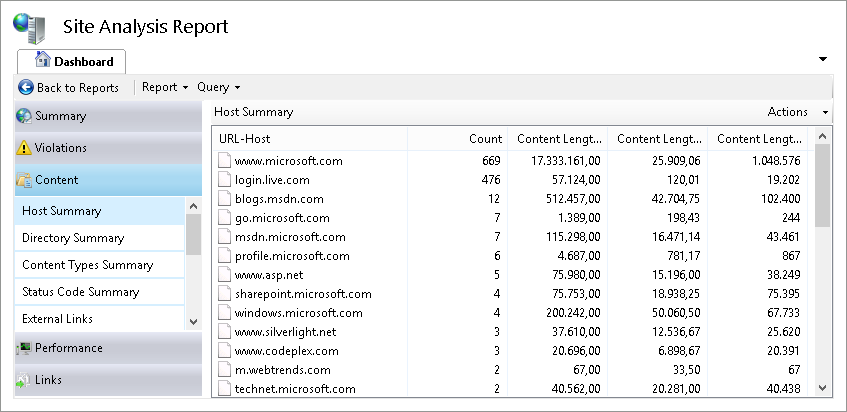
Task: Open the Query dropdown menu
Action: tap(218, 88)
